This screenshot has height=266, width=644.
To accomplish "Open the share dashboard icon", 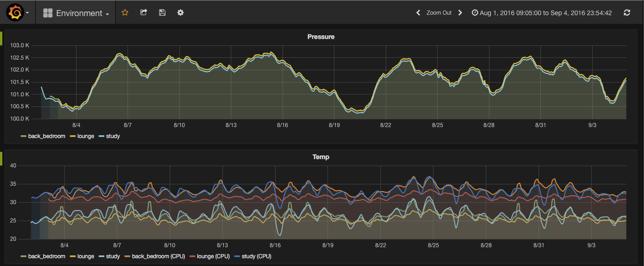I will 144,12.
